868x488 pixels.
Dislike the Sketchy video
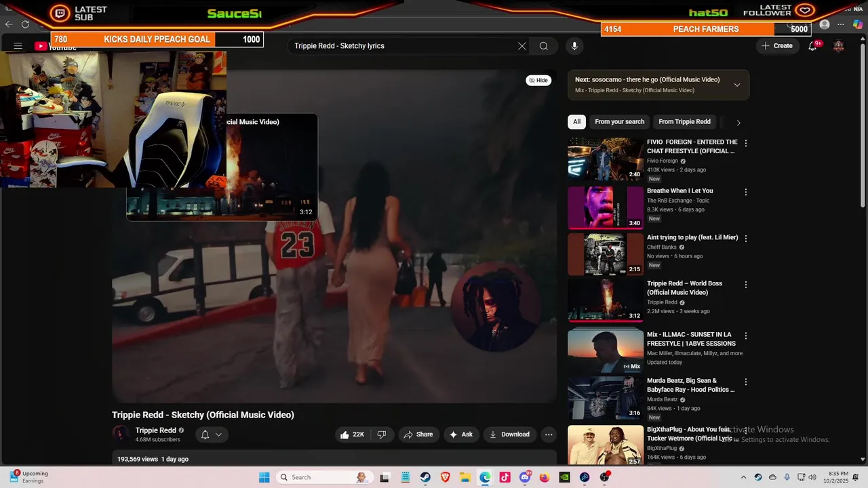(382, 434)
